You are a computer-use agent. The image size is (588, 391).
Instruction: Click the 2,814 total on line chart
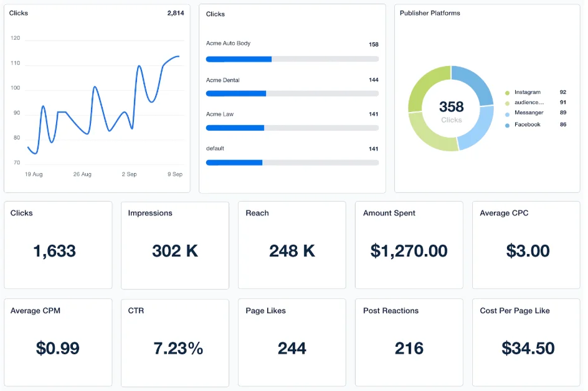click(x=175, y=13)
